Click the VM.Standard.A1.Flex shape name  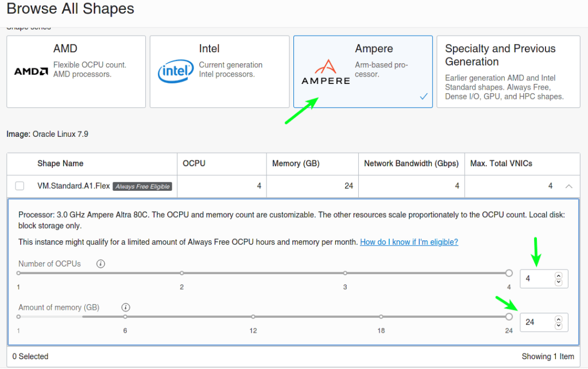(x=73, y=186)
